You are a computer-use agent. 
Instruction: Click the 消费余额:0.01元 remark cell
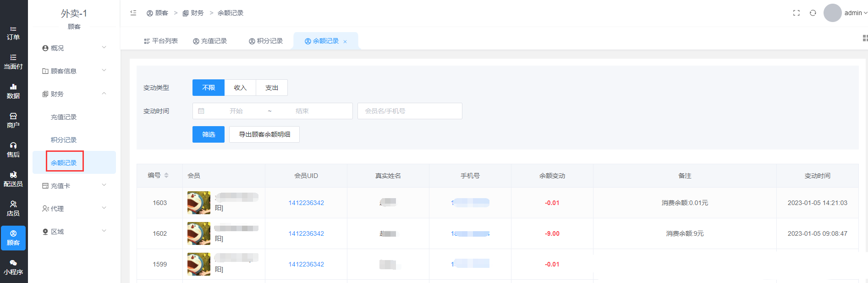click(685, 203)
